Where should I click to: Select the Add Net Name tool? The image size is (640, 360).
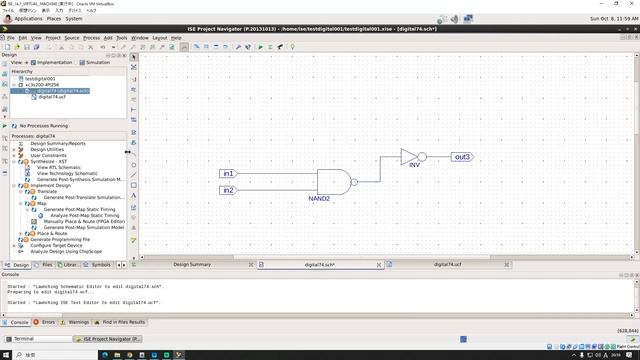click(133, 89)
